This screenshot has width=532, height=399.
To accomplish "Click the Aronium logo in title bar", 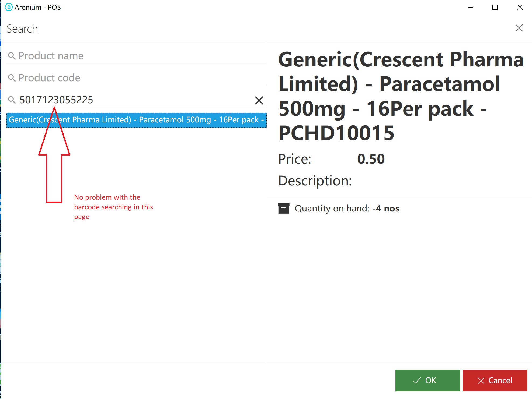I will click(x=9, y=7).
